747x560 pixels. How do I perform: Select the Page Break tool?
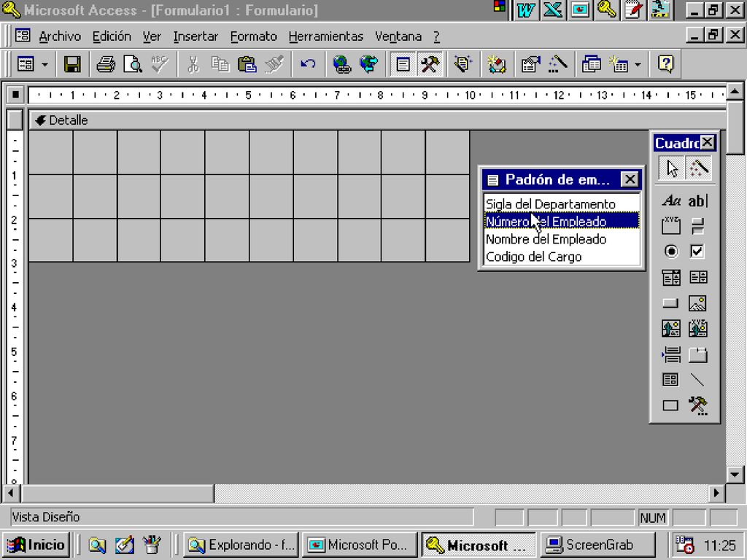671,355
